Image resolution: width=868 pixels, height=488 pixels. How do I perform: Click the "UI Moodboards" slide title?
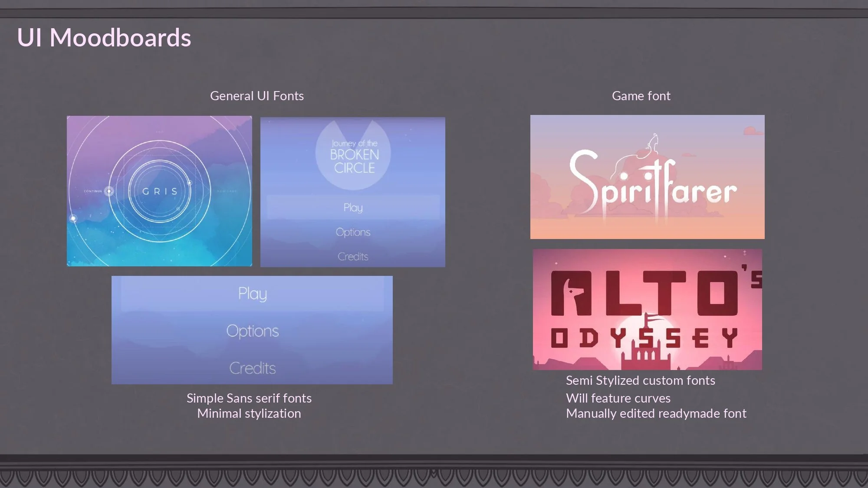point(104,37)
